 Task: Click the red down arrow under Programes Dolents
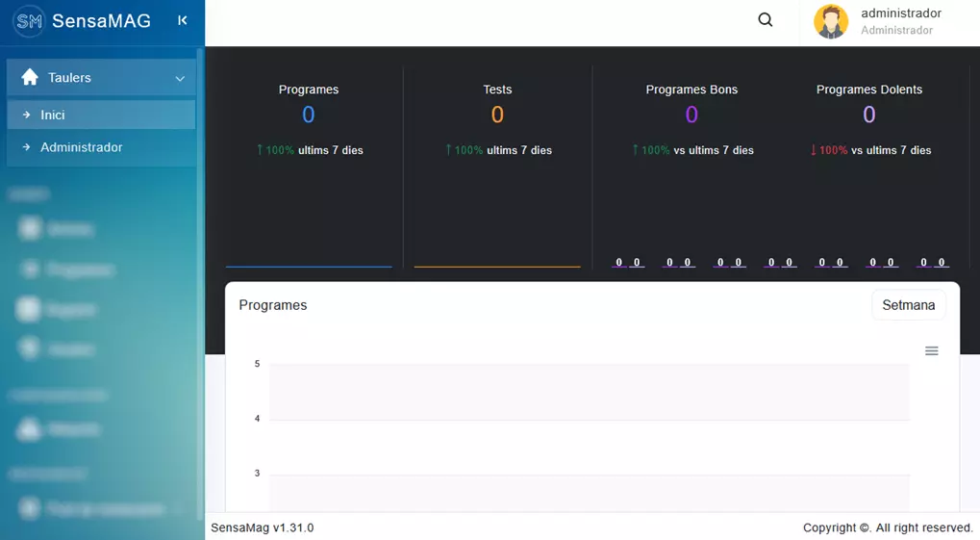tap(814, 150)
